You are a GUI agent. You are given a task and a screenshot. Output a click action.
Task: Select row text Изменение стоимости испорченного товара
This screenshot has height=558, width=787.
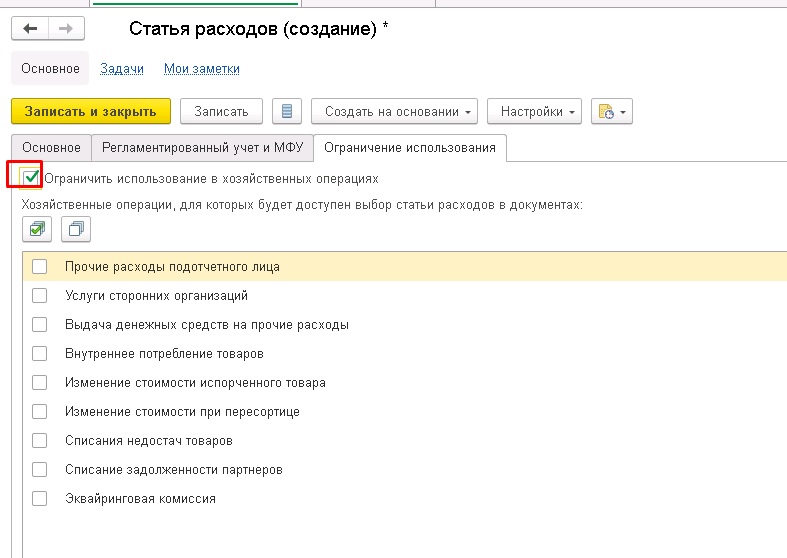195,383
